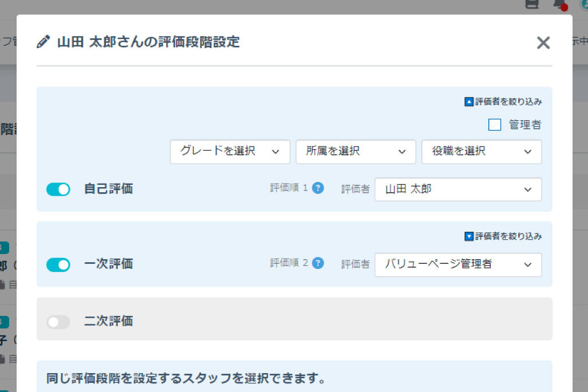588x392 pixels.
Task: Open the グレードを選択 dropdown
Action: [x=230, y=152]
